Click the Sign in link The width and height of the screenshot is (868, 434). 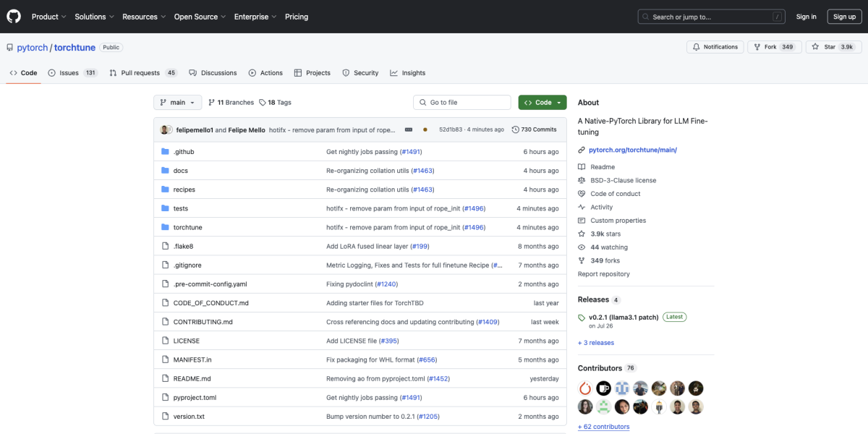point(806,17)
